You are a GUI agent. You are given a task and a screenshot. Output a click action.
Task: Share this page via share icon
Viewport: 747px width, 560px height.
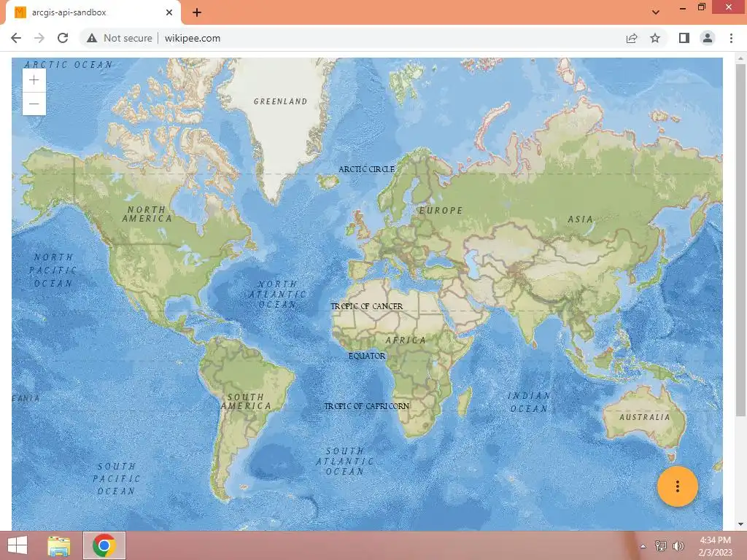click(632, 38)
